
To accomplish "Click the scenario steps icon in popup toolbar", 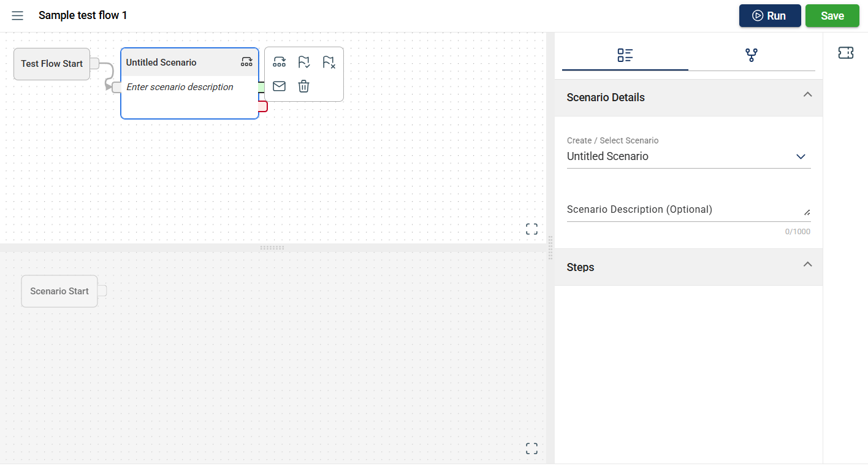I will pos(280,62).
